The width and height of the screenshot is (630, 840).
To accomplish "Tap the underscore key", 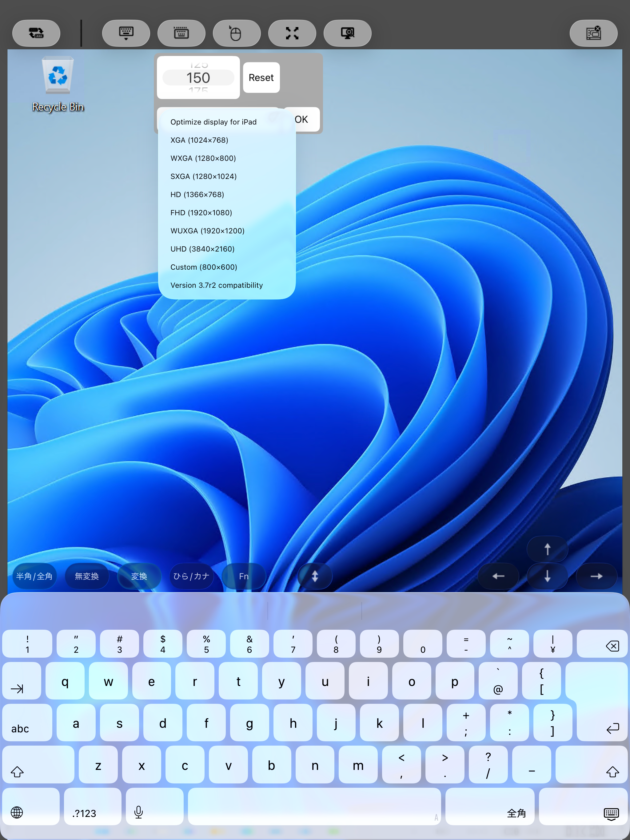I will click(x=532, y=764).
